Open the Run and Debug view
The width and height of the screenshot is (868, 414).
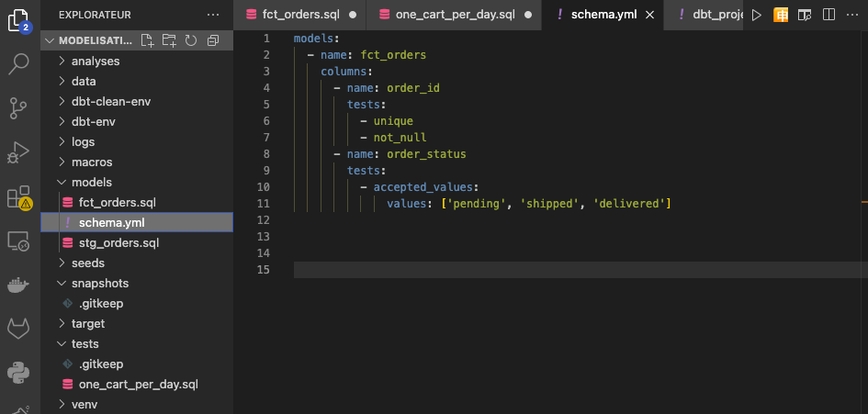pos(18,152)
